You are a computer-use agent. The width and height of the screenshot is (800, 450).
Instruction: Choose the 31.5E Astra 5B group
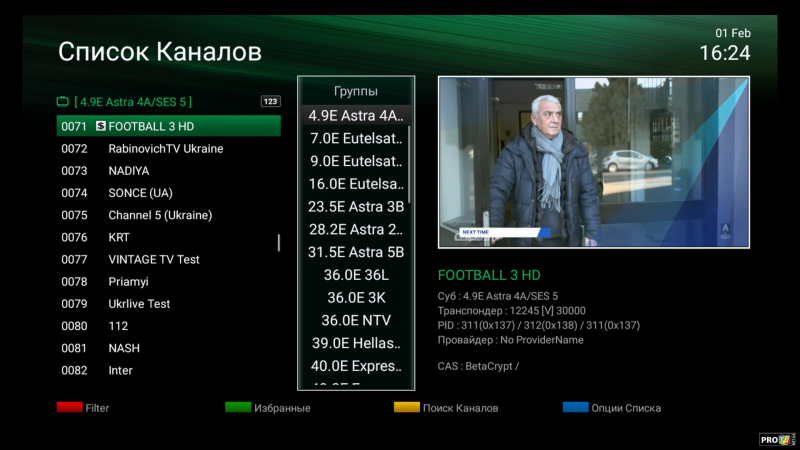coord(355,252)
